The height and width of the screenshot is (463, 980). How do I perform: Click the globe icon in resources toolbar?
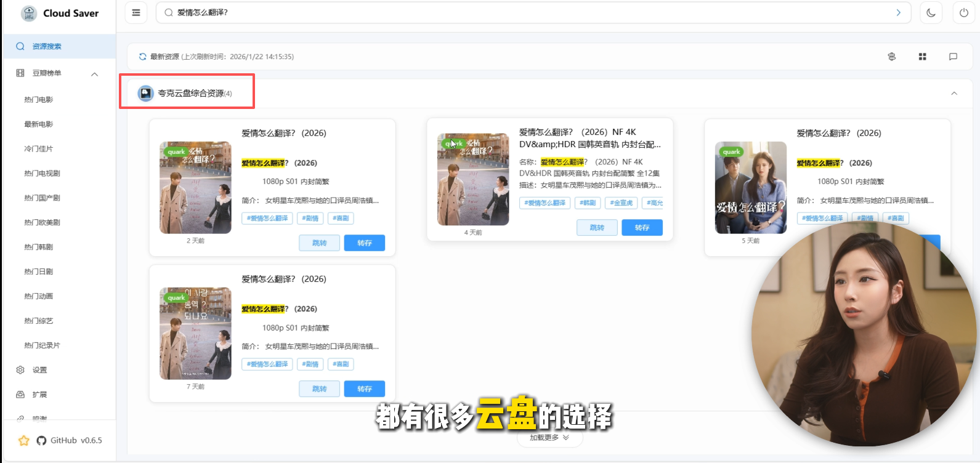pyautogui.click(x=891, y=57)
